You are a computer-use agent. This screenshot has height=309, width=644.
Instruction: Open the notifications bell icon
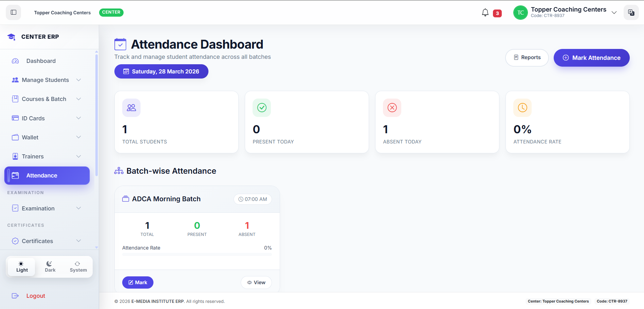click(x=485, y=12)
